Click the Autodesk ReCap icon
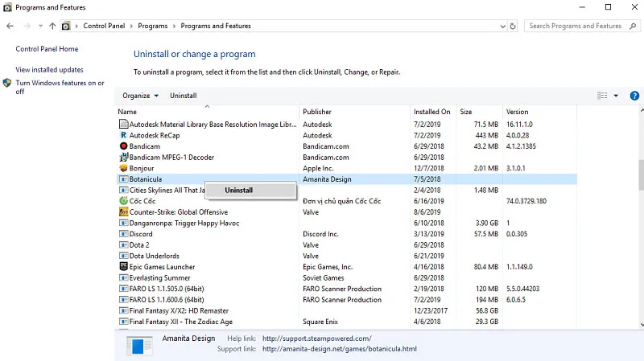 pyautogui.click(x=123, y=135)
